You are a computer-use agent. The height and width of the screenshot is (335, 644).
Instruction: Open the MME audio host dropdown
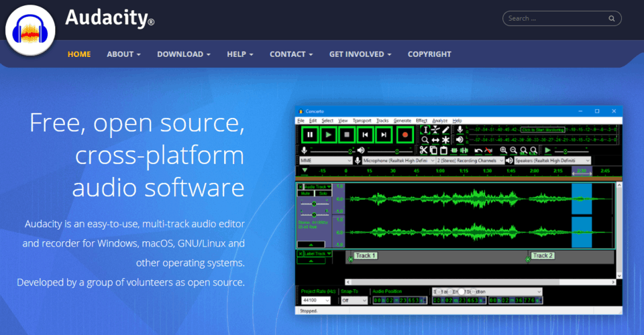325,161
